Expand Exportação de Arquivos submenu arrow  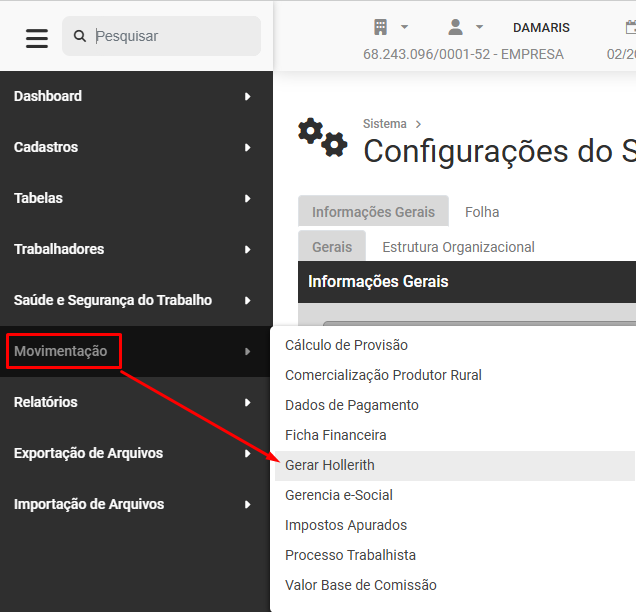247,454
